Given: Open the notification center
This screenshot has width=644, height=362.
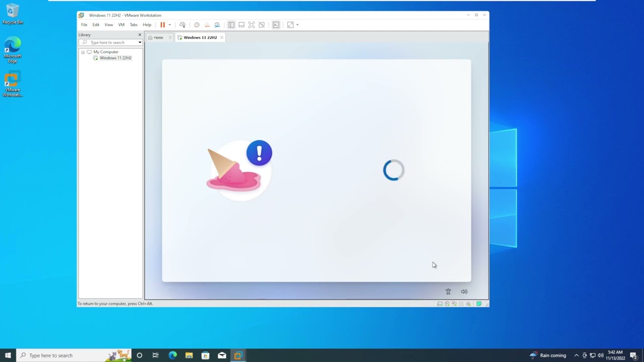Looking at the screenshot, I should click(633, 355).
